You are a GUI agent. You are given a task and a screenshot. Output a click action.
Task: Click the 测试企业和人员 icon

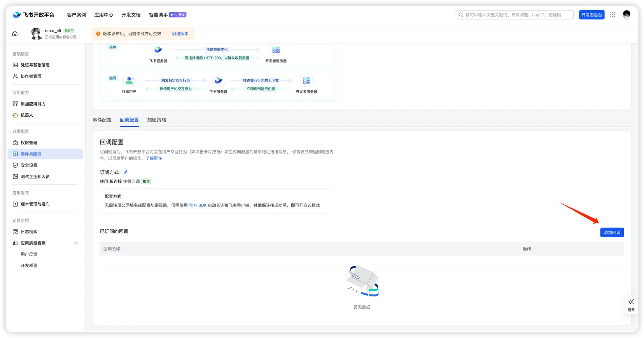click(x=15, y=177)
